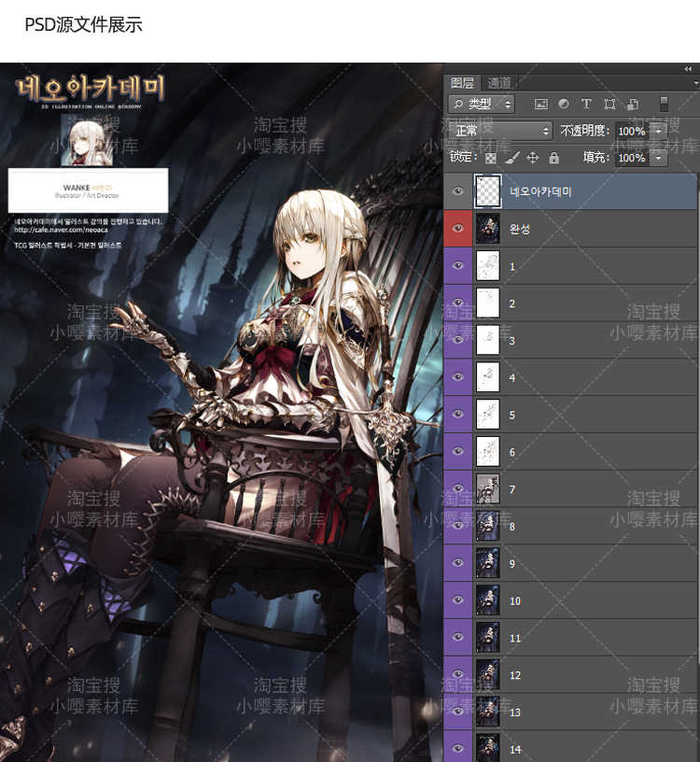Select layer 2 thumbnail

pos(488,303)
